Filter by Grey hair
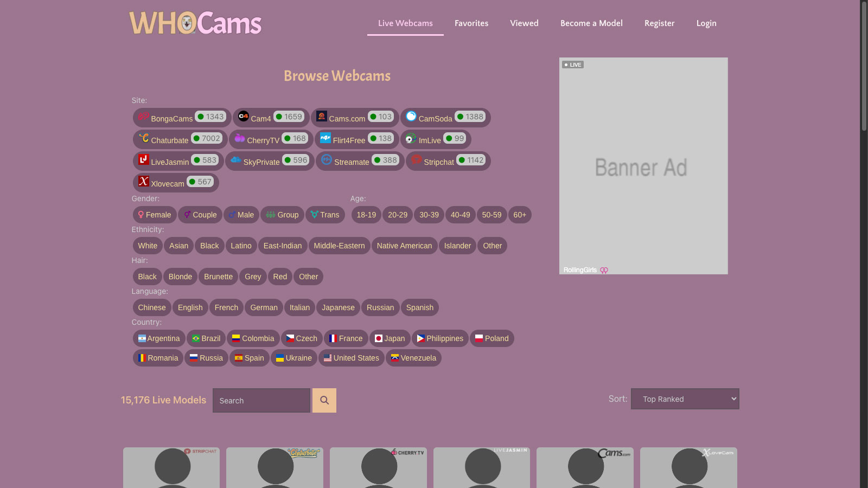This screenshot has width=868, height=488. tap(253, 277)
